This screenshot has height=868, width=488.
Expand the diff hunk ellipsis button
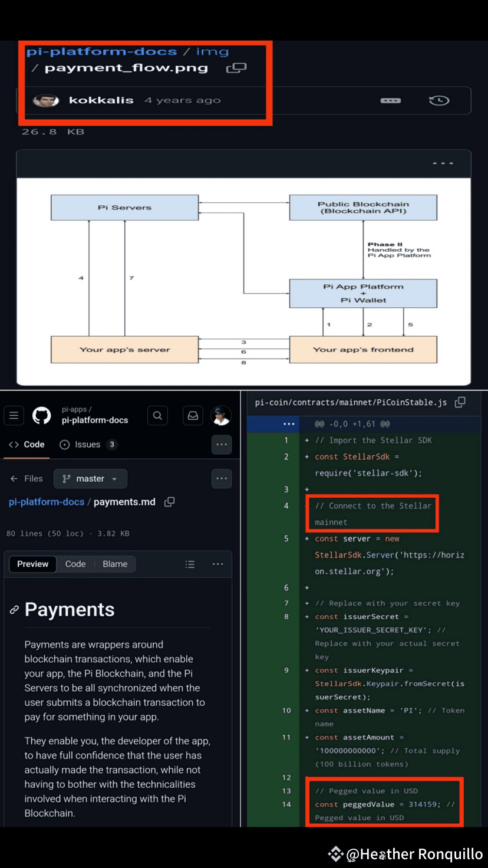point(288,424)
